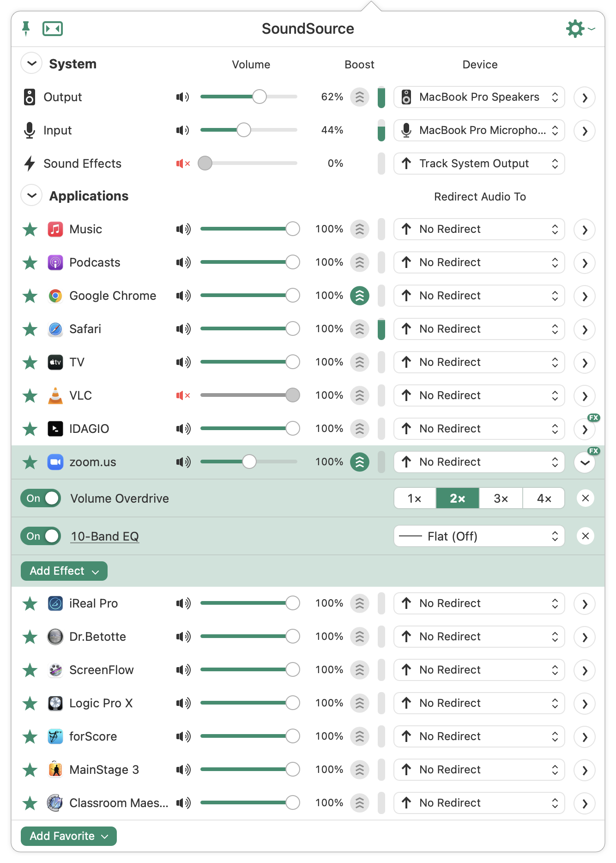616x863 pixels.
Task: Click the Add Favorite button
Action: pos(69,836)
